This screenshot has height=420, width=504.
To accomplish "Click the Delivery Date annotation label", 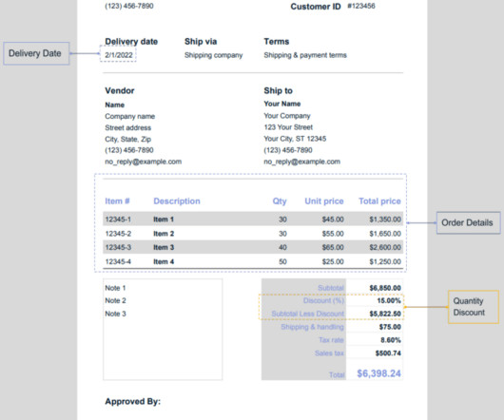I will [x=36, y=53].
